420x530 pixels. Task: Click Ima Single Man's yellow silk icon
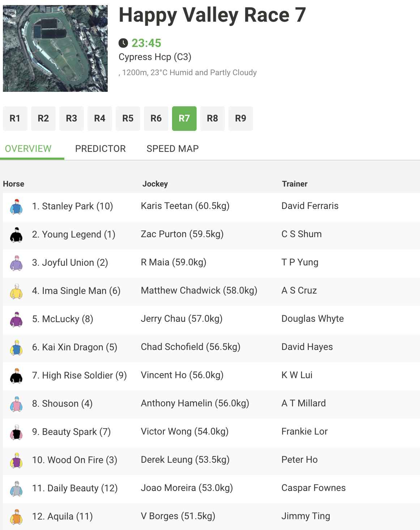[16, 291]
